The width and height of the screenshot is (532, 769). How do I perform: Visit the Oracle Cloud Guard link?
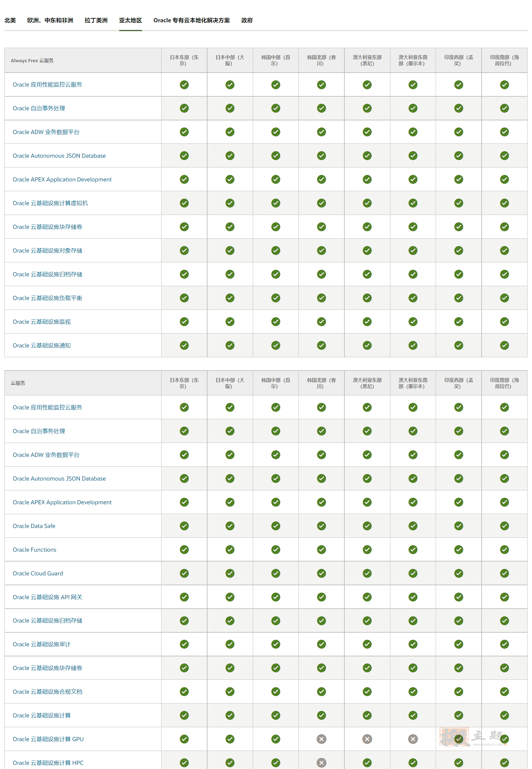(38, 573)
